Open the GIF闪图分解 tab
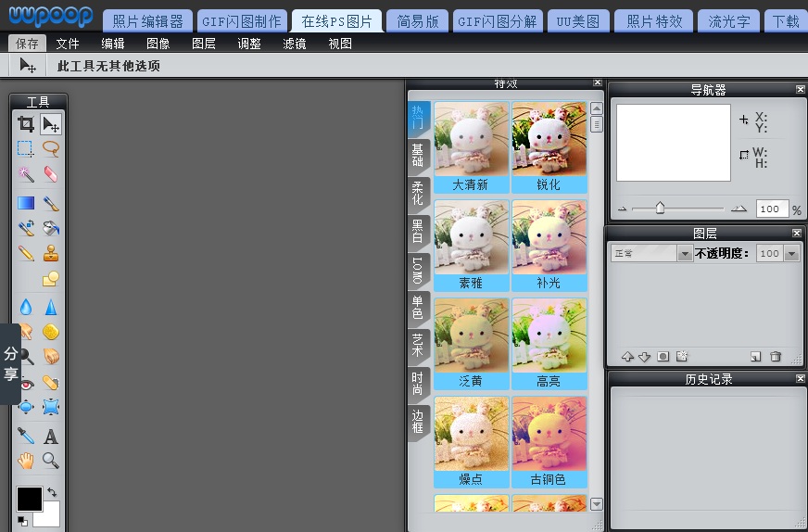Image resolution: width=808 pixels, height=532 pixels. pos(498,21)
